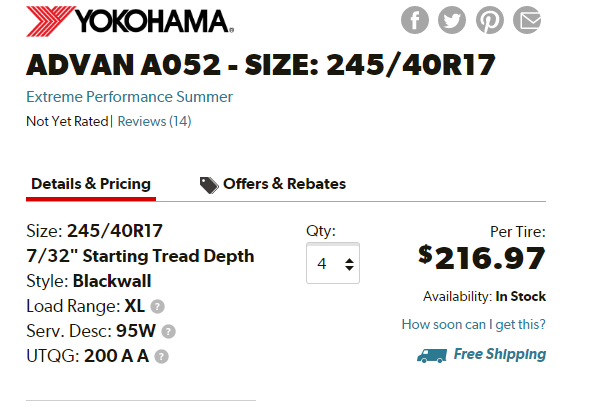Image resolution: width=595 pixels, height=410 pixels.
Task: Click the In Stock availability text
Action: click(521, 296)
